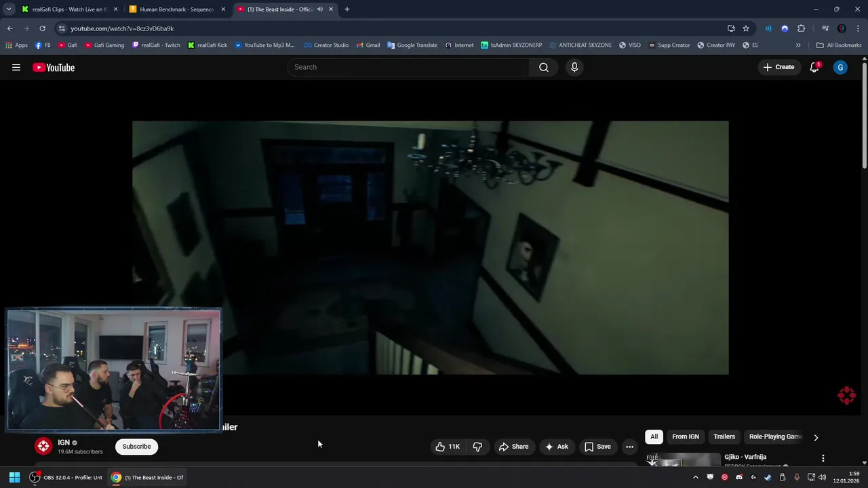Click the video player to pause
Image resolution: width=868 pixels, height=488 pixels.
(431, 247)
